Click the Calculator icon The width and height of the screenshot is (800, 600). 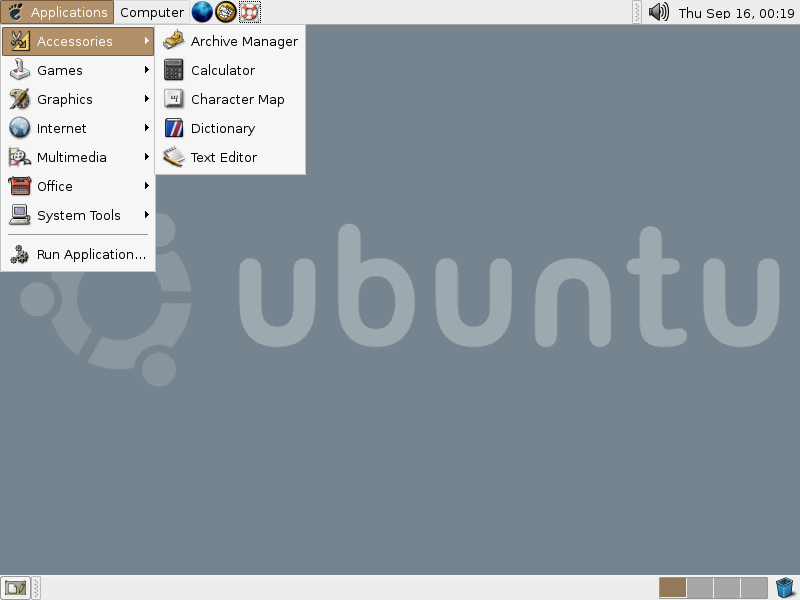[174, 70]
